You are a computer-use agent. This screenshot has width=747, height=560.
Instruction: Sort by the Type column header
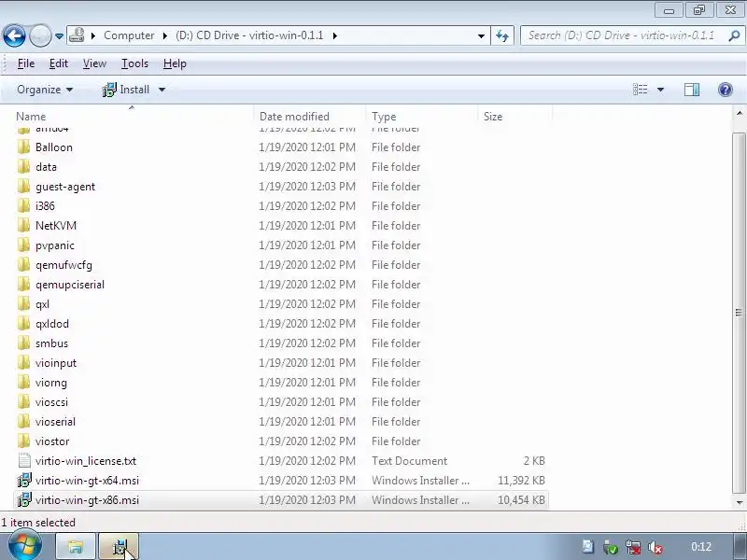pyautogui.click(x=384, y=116)
